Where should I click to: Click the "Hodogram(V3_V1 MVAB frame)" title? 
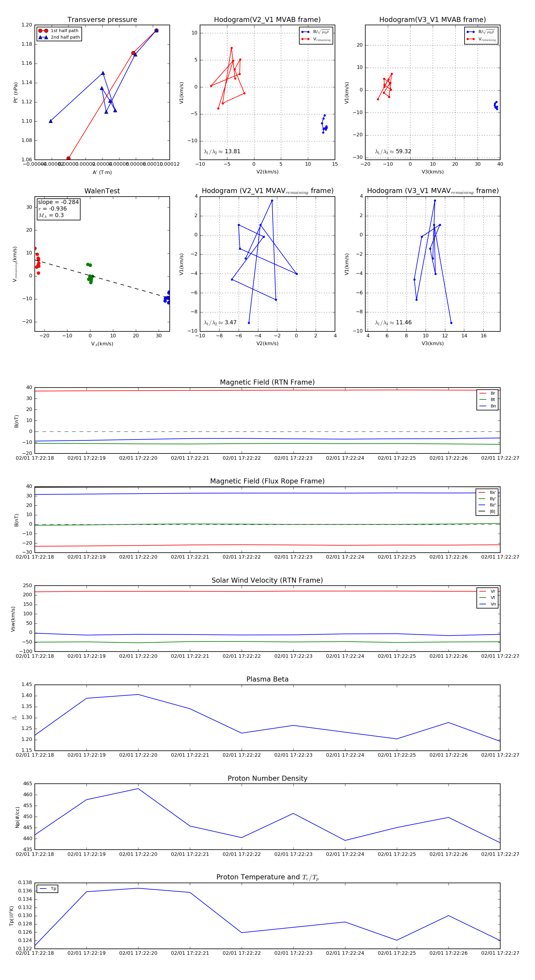point(432,20)
